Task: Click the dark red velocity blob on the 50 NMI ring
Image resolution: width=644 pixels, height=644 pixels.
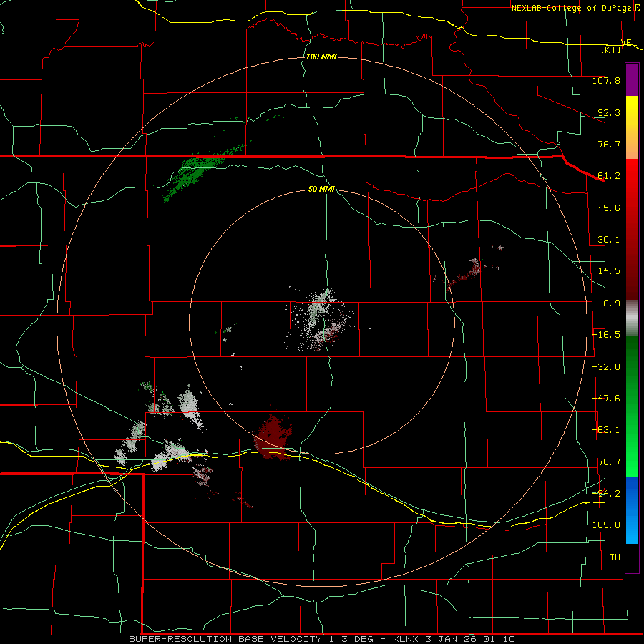Action: point(273,437)
